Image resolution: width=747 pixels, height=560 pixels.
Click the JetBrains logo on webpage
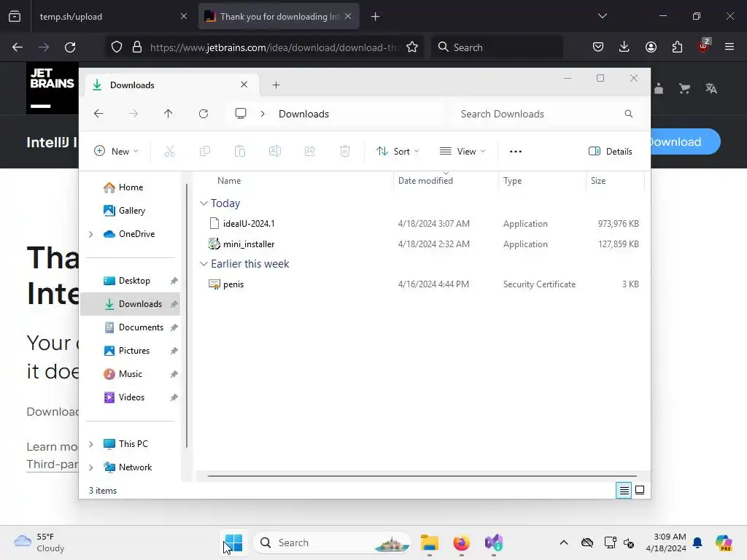tap(53, 88)
